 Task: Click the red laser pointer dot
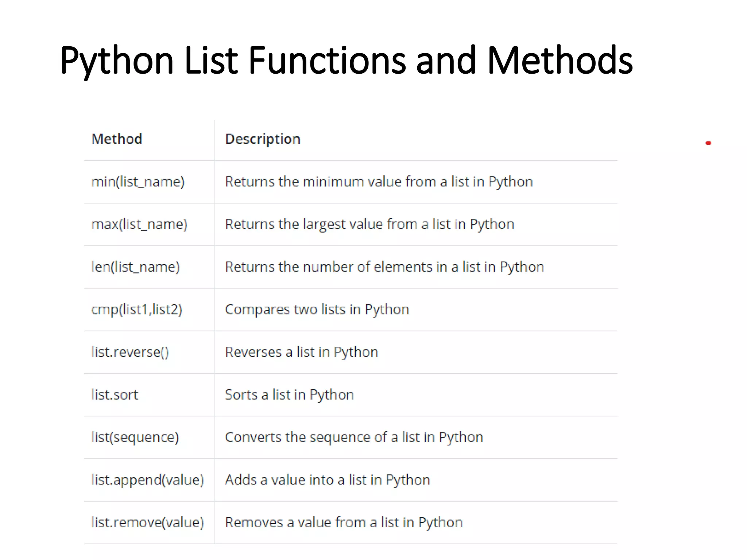(708, 143)
